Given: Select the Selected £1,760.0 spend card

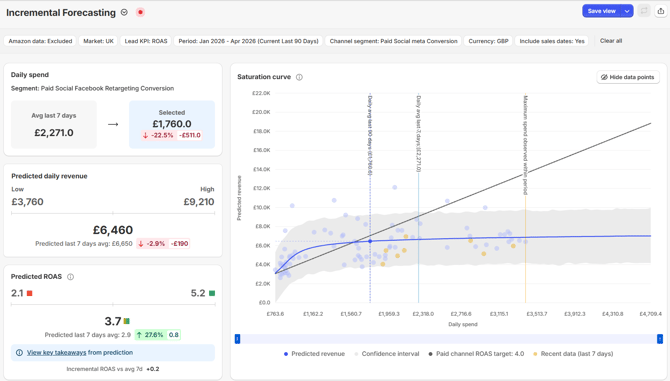Looking at the screenshot, I should coord(172,124).
